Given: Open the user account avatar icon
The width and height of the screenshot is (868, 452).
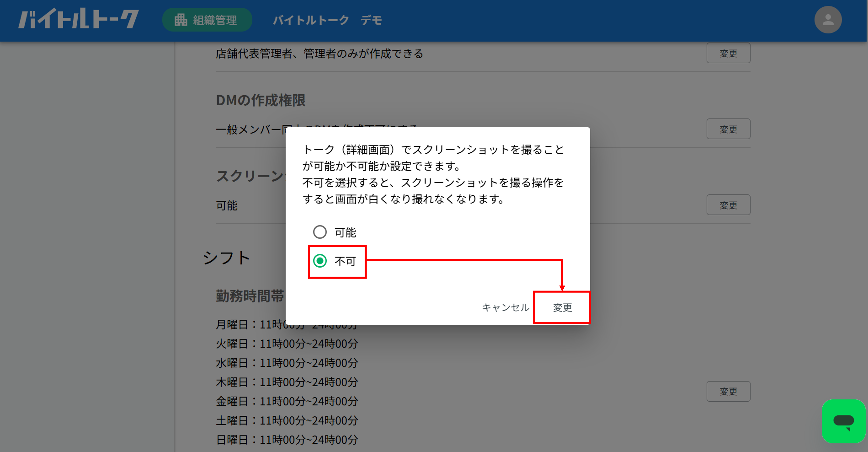Looking at the screenshot, I should [828, 20].
